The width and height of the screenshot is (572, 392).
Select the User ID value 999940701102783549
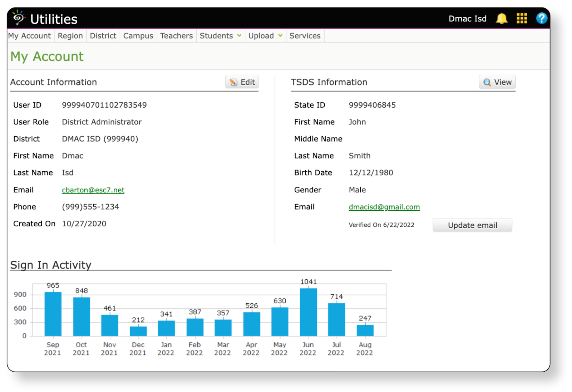[104, 105]
